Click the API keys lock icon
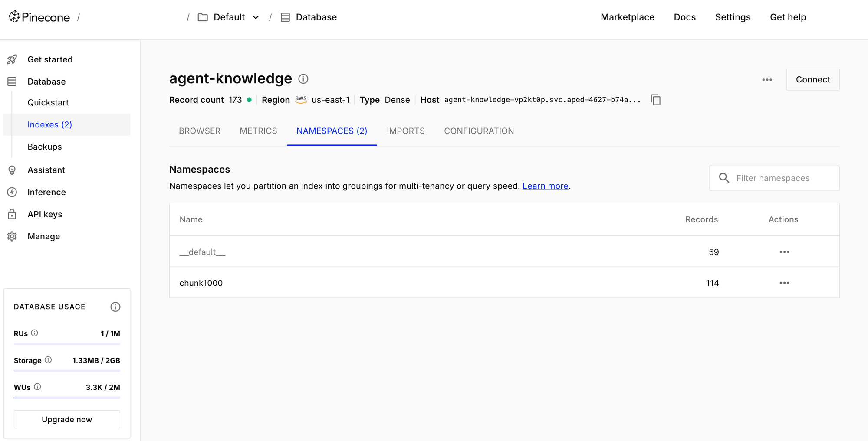This screenshot has height=441, width=868. tap(12, 214)
